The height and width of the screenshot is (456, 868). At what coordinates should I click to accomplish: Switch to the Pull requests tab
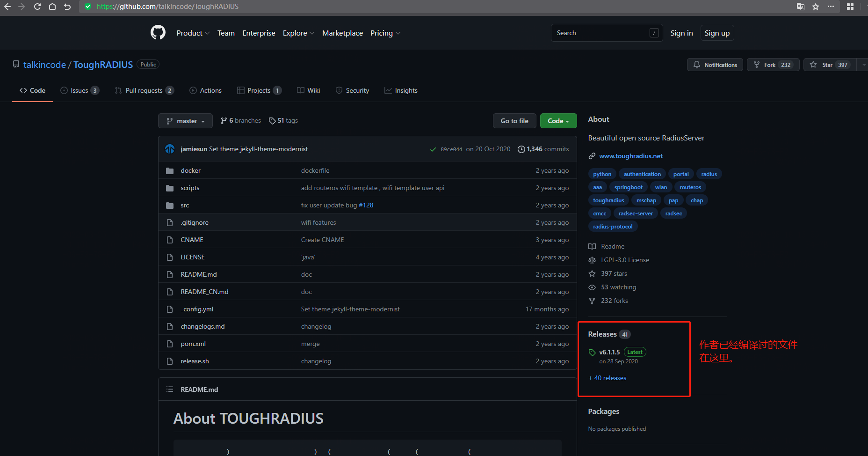click(x=144, y=90)
